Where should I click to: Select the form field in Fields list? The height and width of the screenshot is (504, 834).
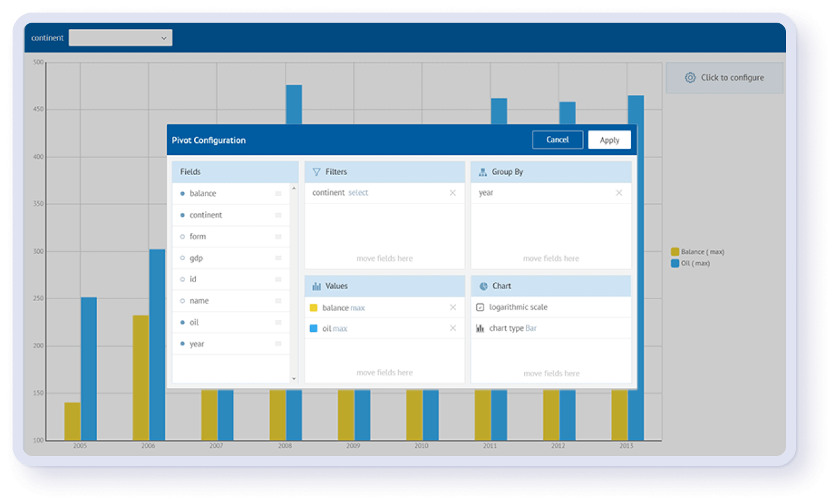pyautogui.click(x=198, y=237)
